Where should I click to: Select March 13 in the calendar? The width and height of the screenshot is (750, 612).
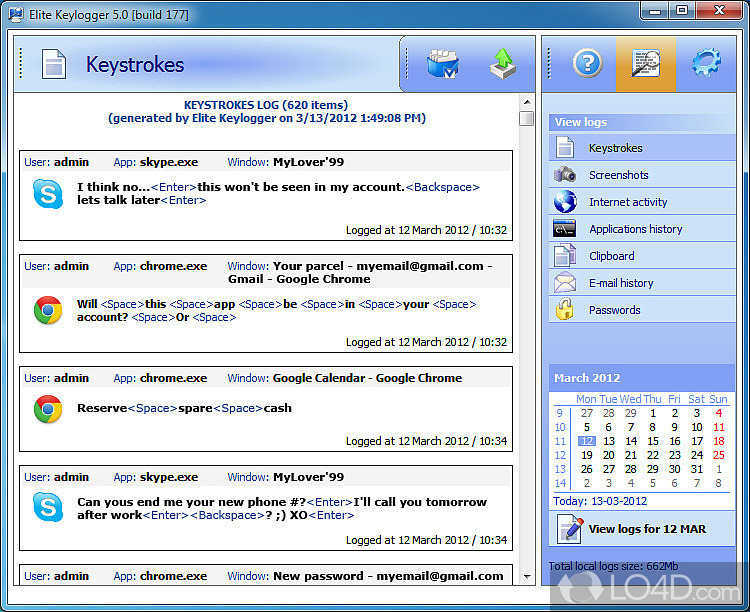coord(609,441)
